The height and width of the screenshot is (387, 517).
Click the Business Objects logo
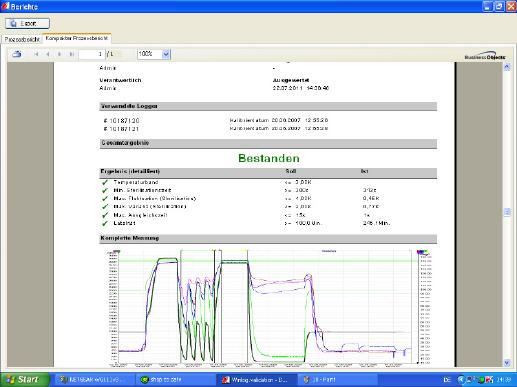tap(485, 56)
